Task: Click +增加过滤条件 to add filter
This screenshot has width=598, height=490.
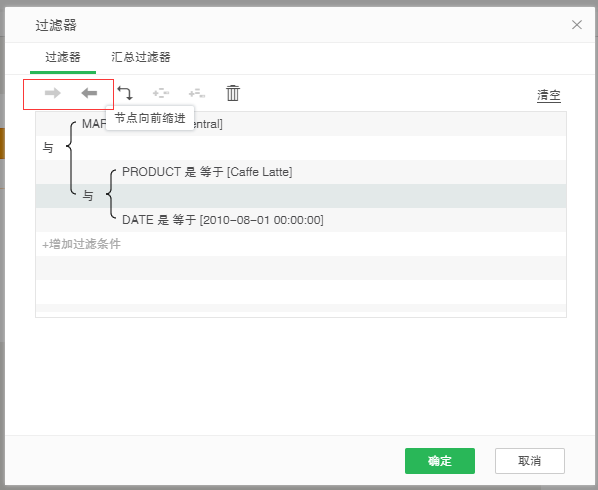Action: click(81, 244)
